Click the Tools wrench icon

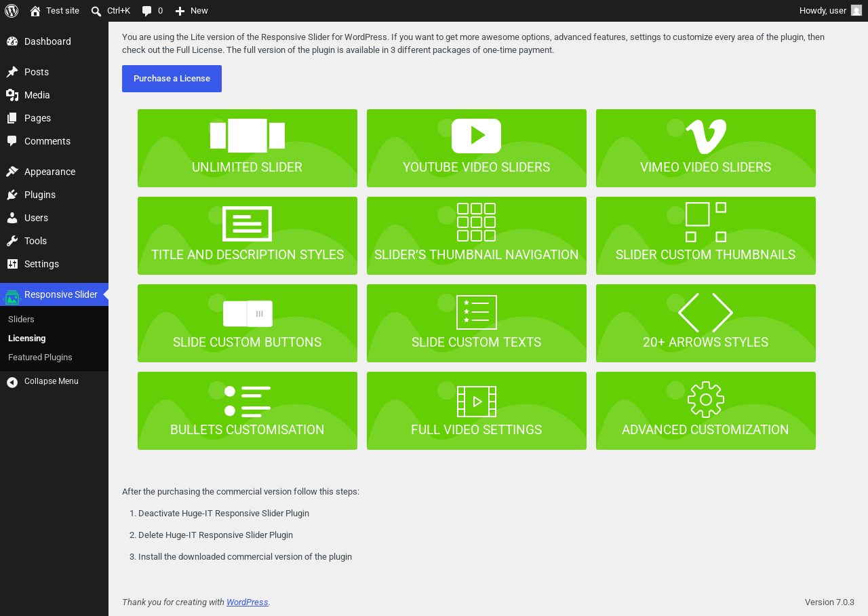(12, 241)
